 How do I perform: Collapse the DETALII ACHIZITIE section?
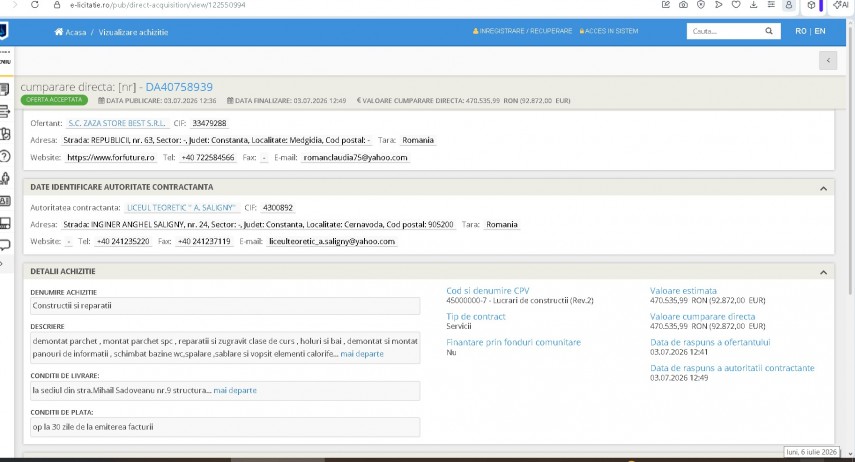[x=823, y=272]
